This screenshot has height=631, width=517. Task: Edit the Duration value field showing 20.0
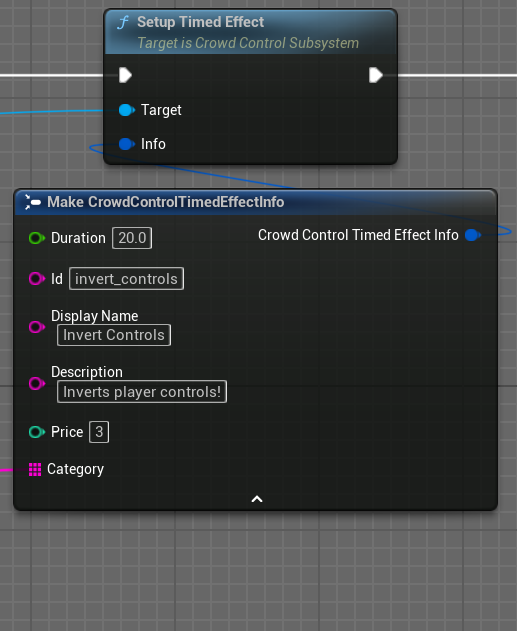pos(132,238)
